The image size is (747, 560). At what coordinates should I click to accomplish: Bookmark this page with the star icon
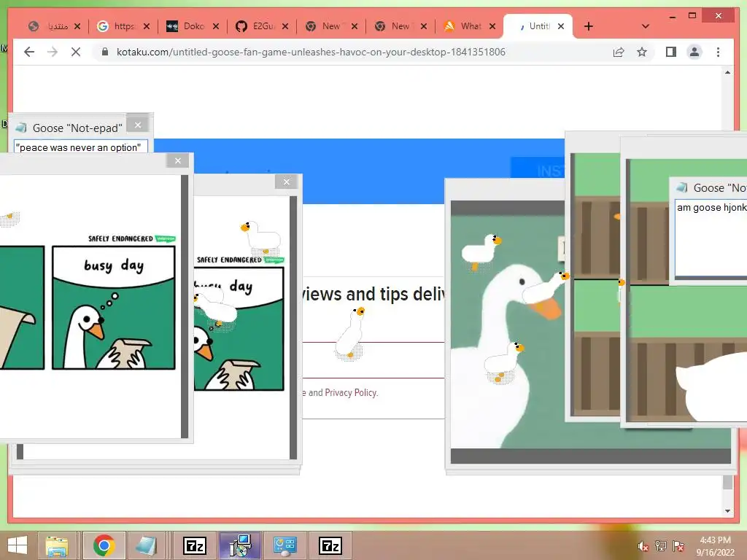pos(642,52)
